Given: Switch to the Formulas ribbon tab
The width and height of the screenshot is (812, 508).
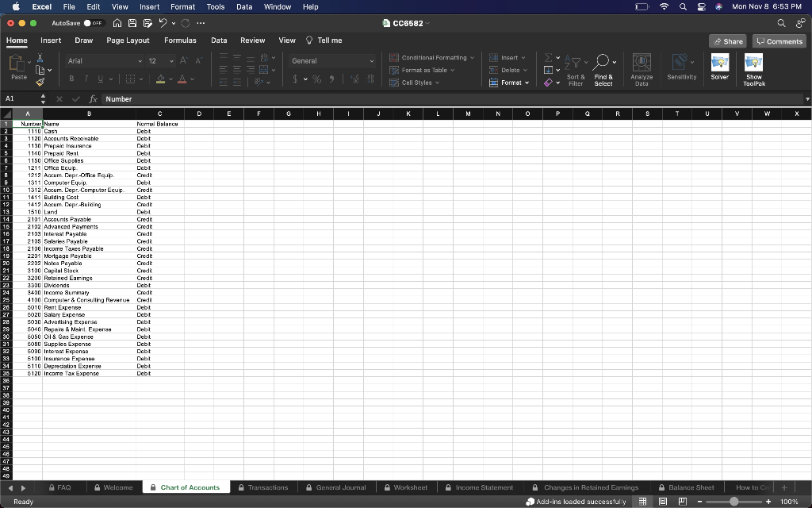Looking at the screenshot, I should 181,40.
